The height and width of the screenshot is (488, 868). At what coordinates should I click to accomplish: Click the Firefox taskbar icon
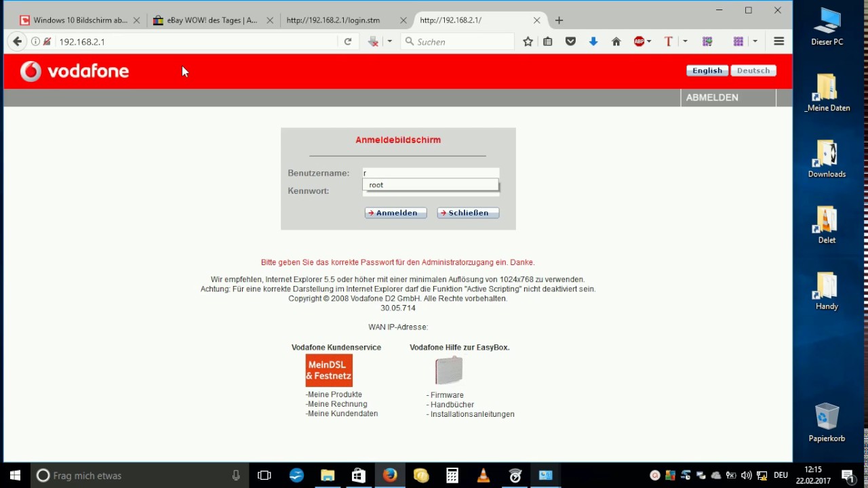click(x=390, y=475)
